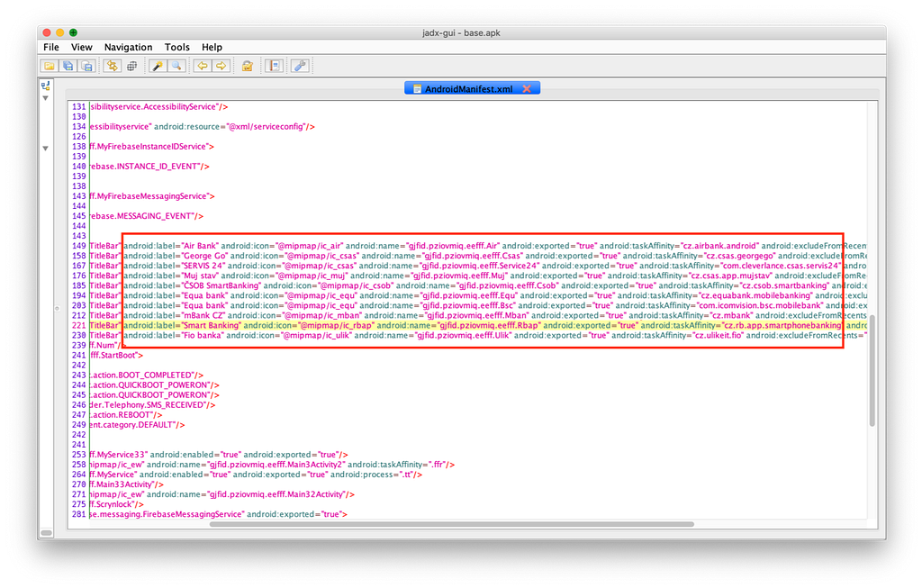The height and width of the screenshot is (588, 922).
Task: Click the Main32Activity line
Action: tap(222, 494)
